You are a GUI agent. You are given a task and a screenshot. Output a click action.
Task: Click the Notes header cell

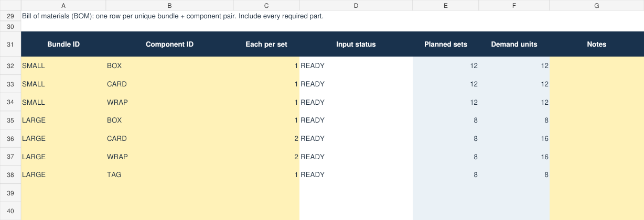pyautogui.click(x=597, y=44)
